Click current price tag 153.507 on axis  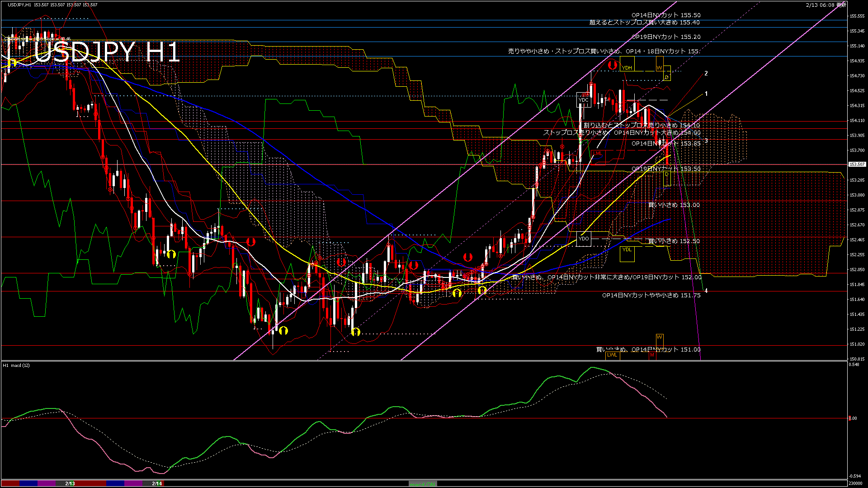(x=857, y=164)
